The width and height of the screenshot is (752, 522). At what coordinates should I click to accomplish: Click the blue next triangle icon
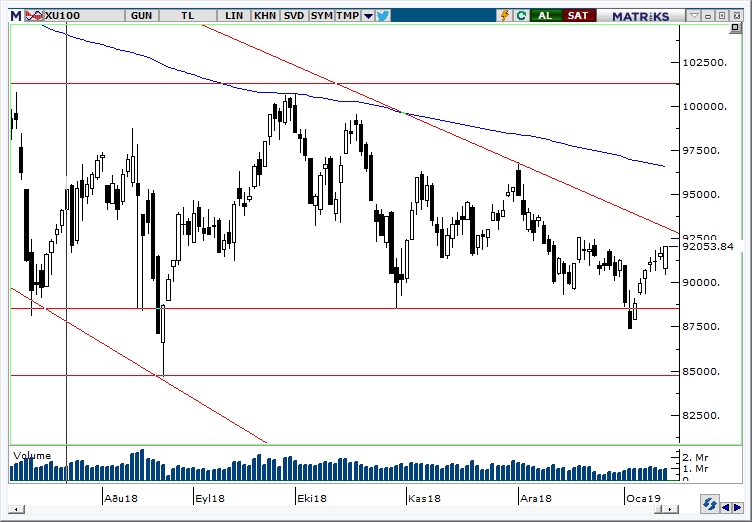click(x=737, y=507)
